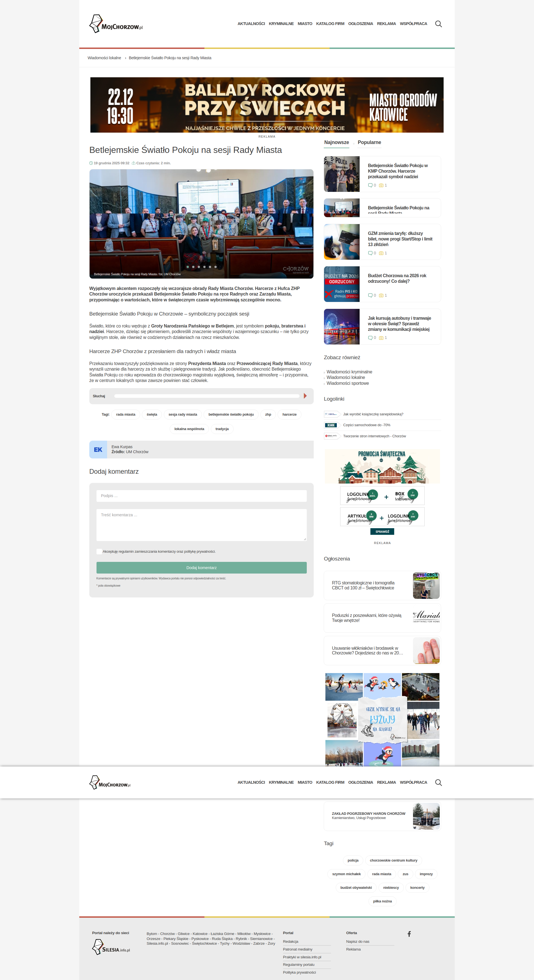
Task: Click the search icon in sticky lower header
Action: [x=438, y=783]
